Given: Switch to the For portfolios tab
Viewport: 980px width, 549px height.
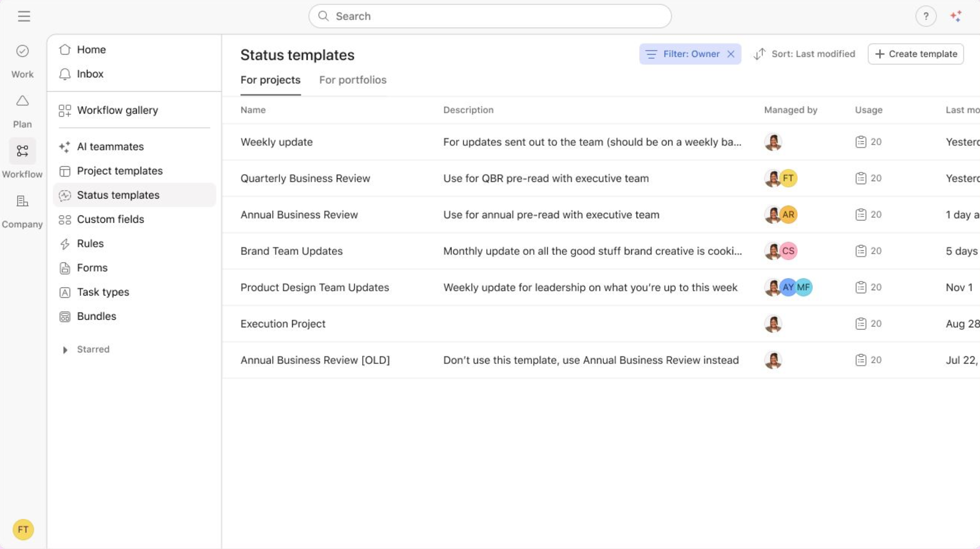Looking at the screenshot, I should pyautogui.click(x=352, y=80).
